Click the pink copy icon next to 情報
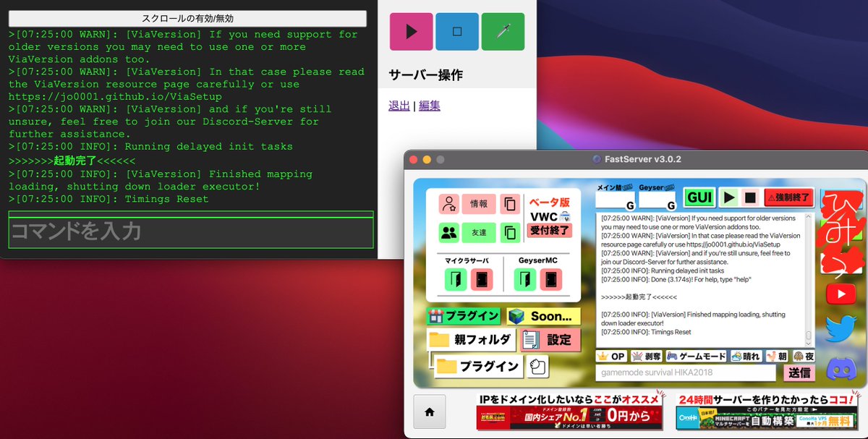This screenshot has height=439, width=868. (x=510, y=204)
